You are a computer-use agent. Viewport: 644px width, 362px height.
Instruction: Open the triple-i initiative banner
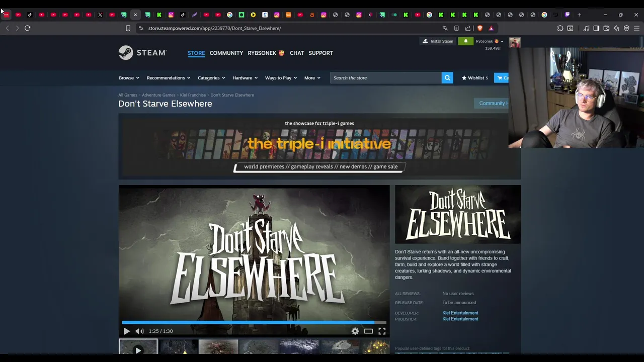(319, 146)
